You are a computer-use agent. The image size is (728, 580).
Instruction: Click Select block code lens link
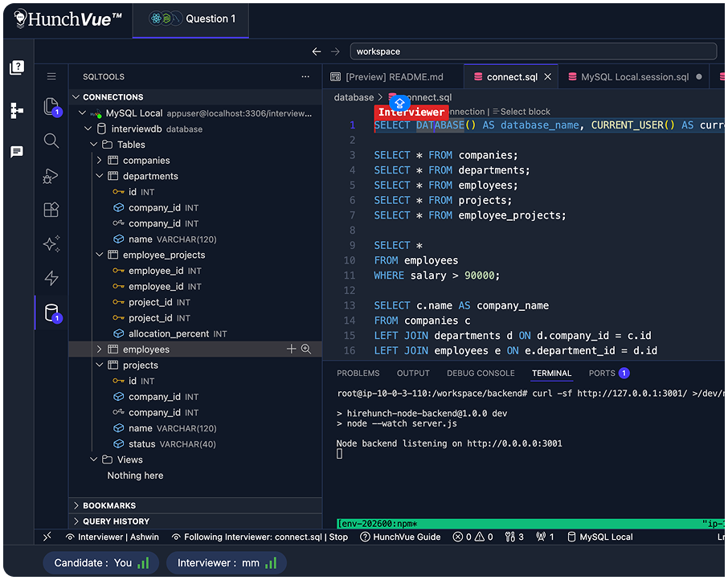tap(521, 112)
